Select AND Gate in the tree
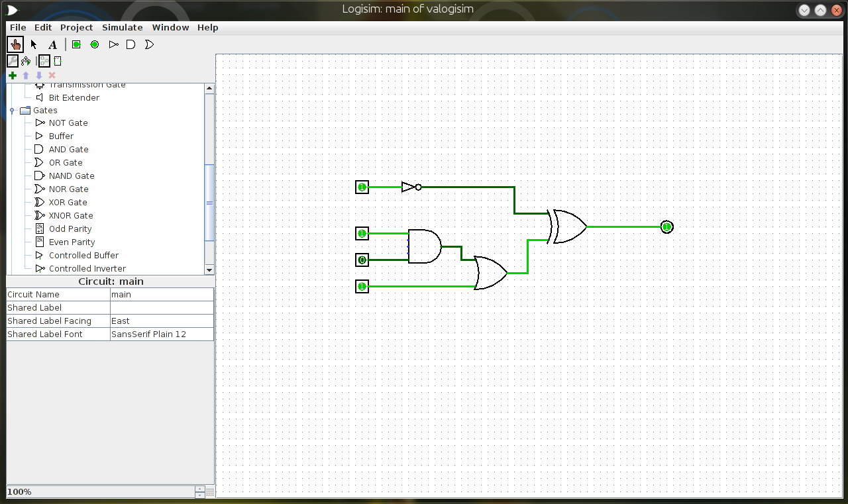The width and height of the screenshot is (848, 504). (x=68, y=149)
